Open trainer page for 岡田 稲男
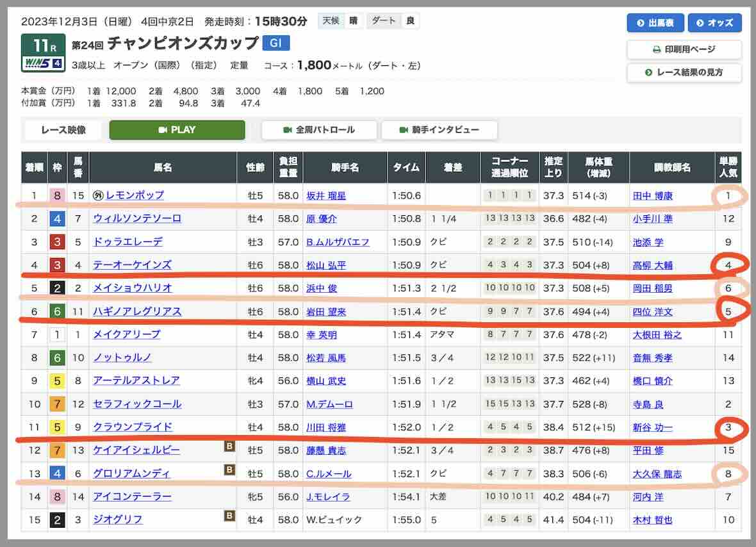This screenshot has height=547, width=756. pos(652,288)
